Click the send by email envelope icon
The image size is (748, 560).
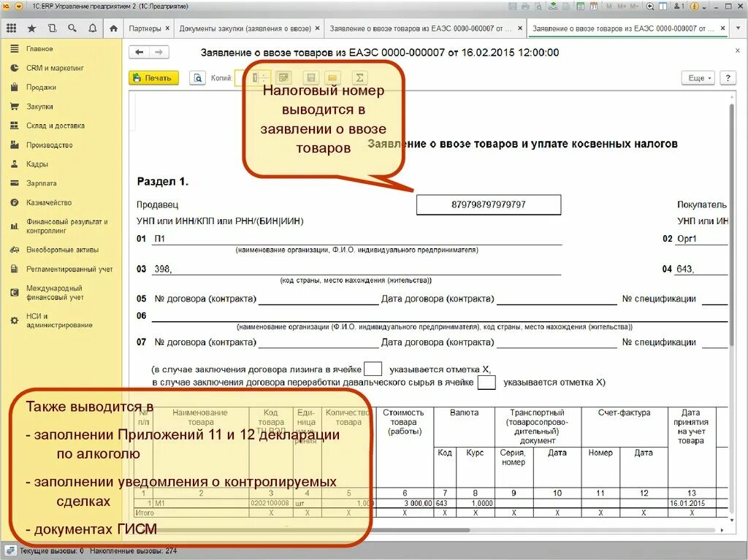click(332, 77)
